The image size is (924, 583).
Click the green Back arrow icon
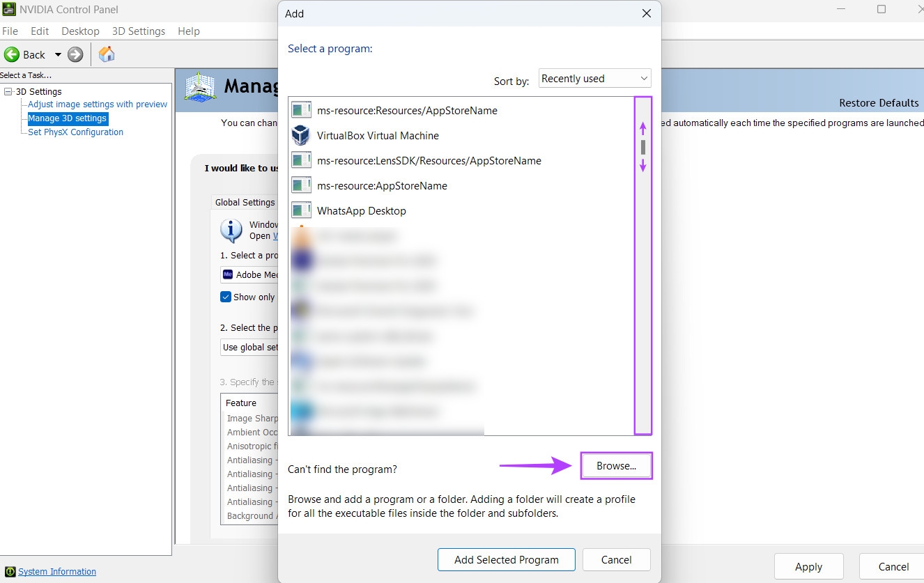12,54
